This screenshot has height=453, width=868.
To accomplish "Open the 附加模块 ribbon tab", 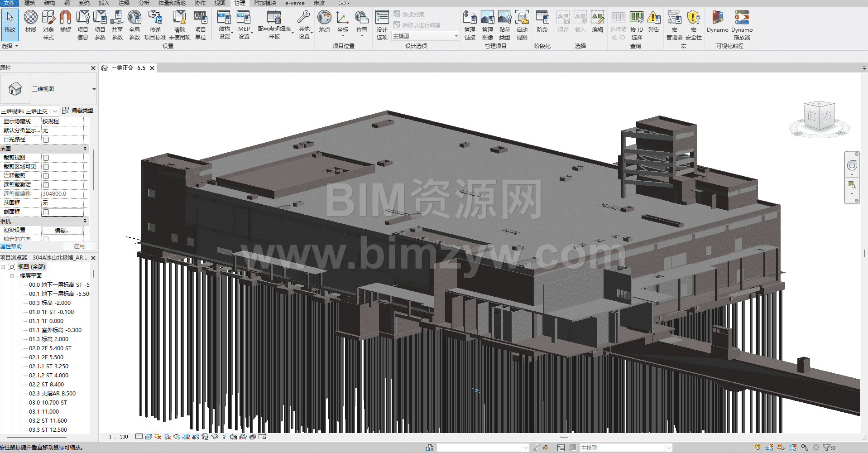I will (x=265, y=3).
